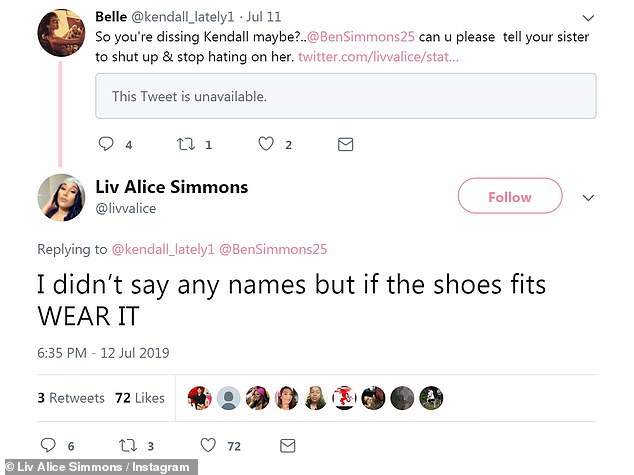Viewport: 634px width, 475px height.
Task: Like Liv Alice Simmons' tweet
Action: (208, 445)
